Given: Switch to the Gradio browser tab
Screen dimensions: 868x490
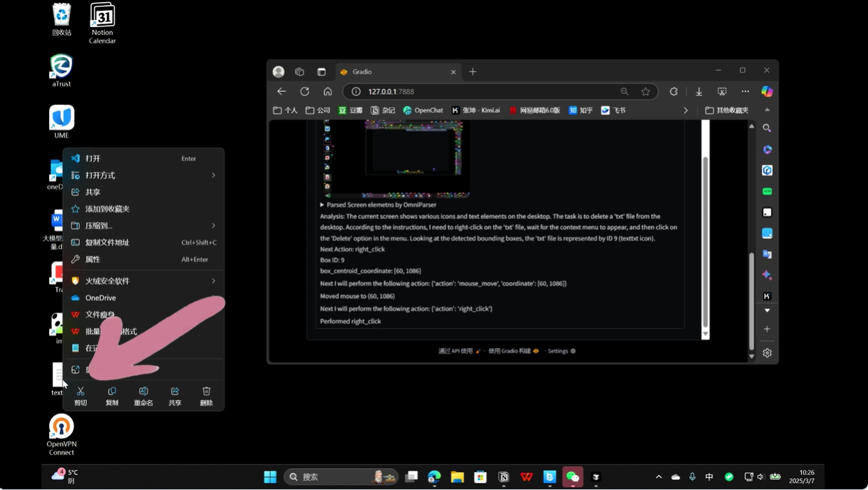Looking at the screenshot, I should 398,72.
